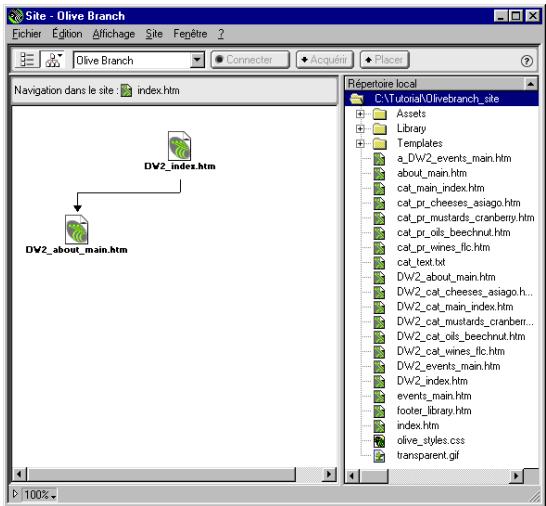
Task: Click the index.htm file icon in file list
Action: [x=379, y=426]
